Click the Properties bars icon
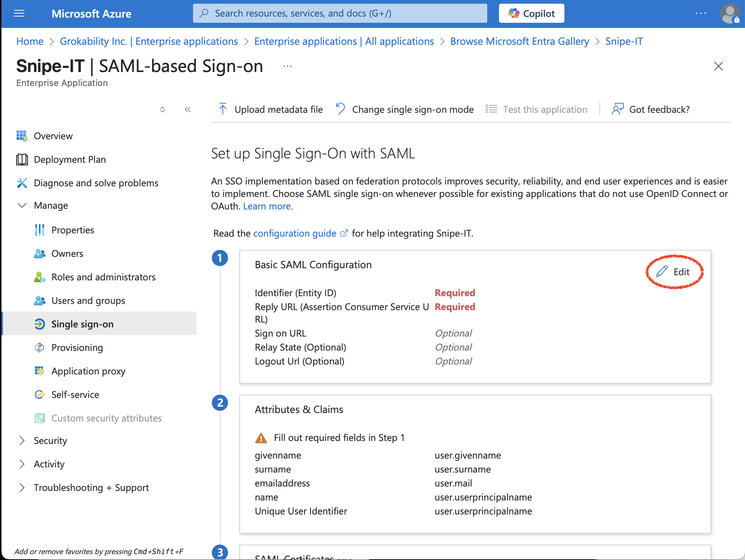Image resolution: width=745 pixels, height=560 pixels. pos(39,230)
